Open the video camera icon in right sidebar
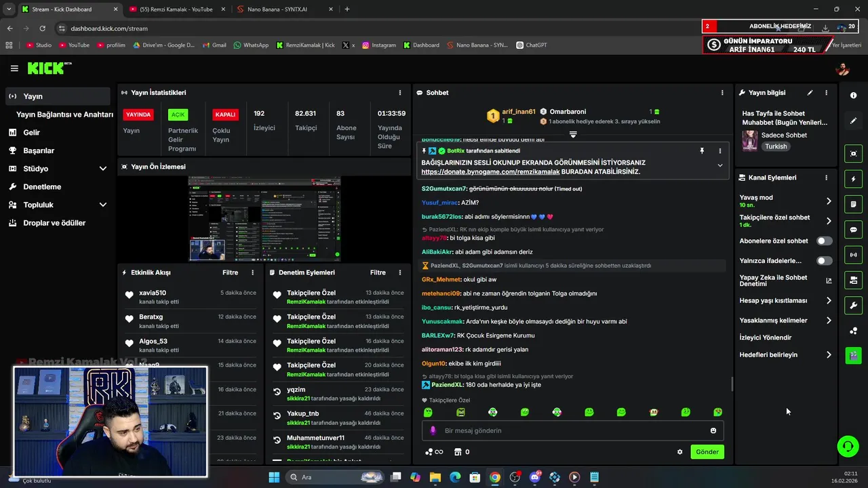868x488 pixels. [x=853, y=280]
